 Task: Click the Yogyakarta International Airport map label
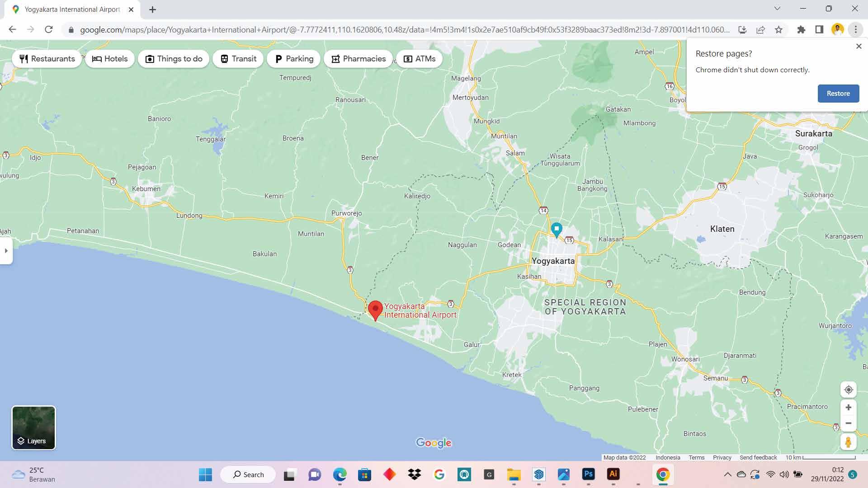pos(420,310)
